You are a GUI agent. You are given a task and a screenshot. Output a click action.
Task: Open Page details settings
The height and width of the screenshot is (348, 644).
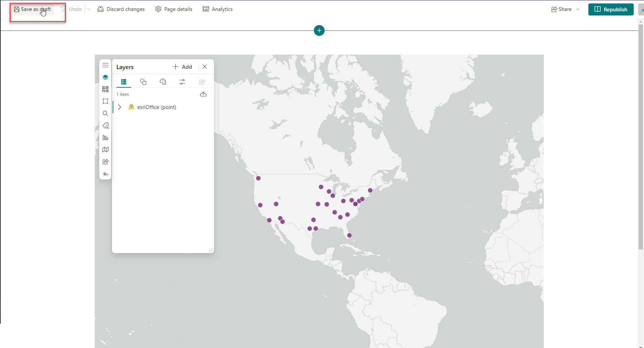[x=173, y=9]
